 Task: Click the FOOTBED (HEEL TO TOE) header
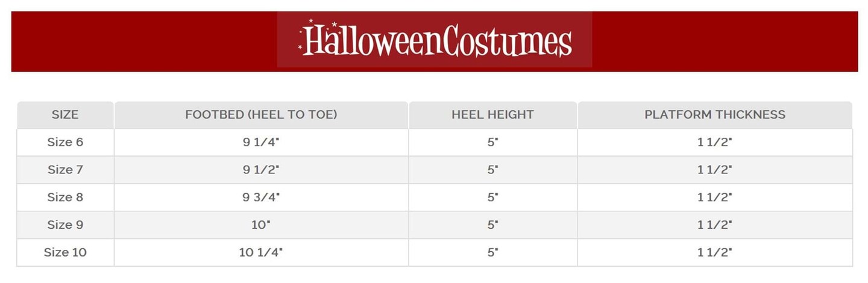click(261, 114)
